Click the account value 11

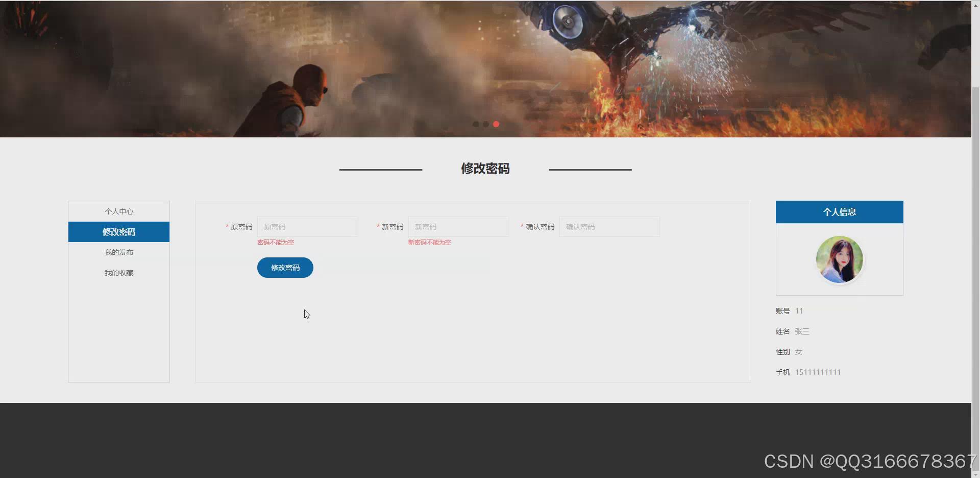pos(799,311)
